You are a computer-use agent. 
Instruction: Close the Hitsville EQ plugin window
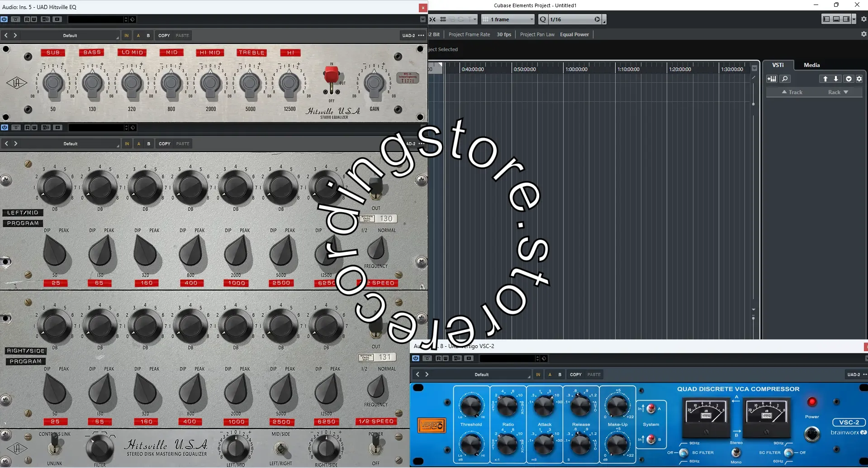pos(423,8)
